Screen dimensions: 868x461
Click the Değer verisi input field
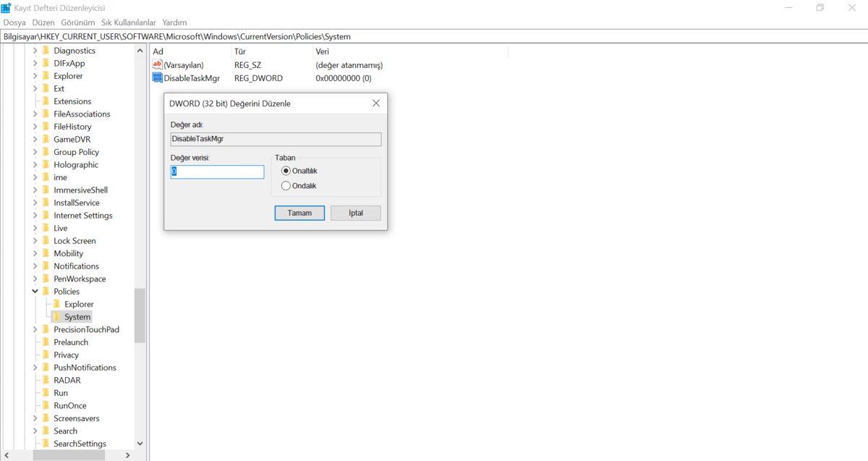(x=217, y=172)
